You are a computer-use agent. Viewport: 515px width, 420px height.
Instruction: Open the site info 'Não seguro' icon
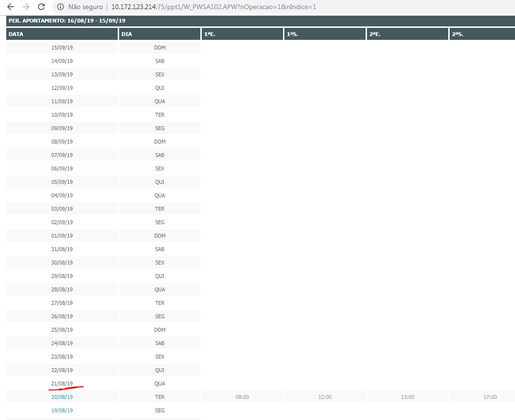(61, 7)
